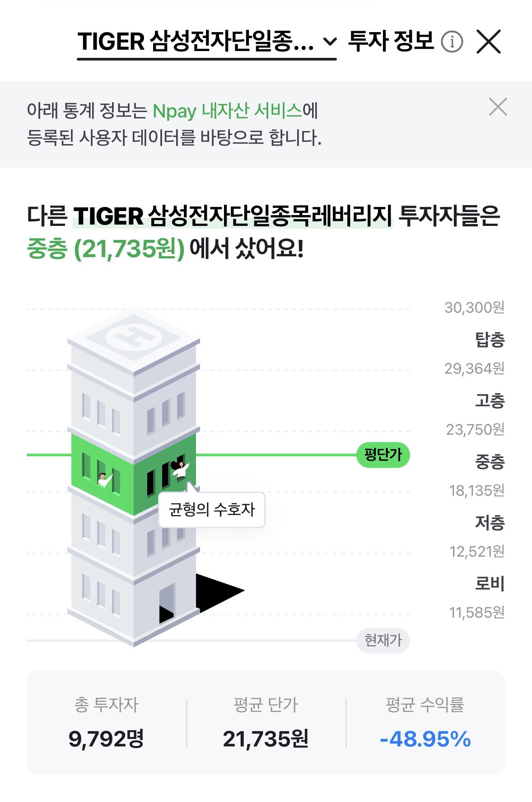Dismiss the Npay statistics notice banner
Image resolution: width=532 pixels, height=802 pixels.
pyautogui.click(x=498, y=107)
